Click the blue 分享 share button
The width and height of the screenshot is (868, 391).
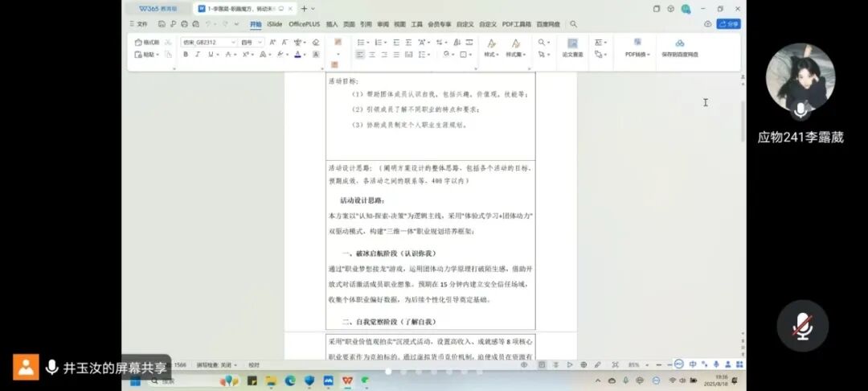point(728,24)
